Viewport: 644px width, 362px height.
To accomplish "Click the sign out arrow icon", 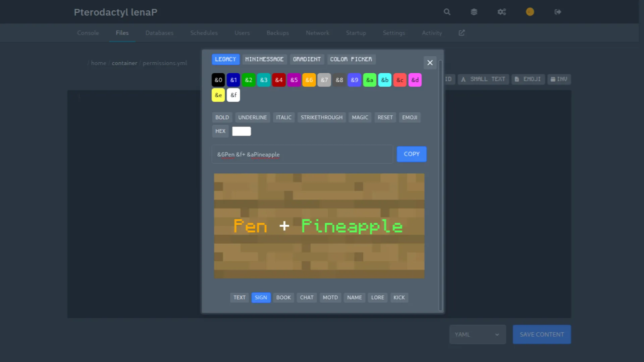I will (558, 12).
